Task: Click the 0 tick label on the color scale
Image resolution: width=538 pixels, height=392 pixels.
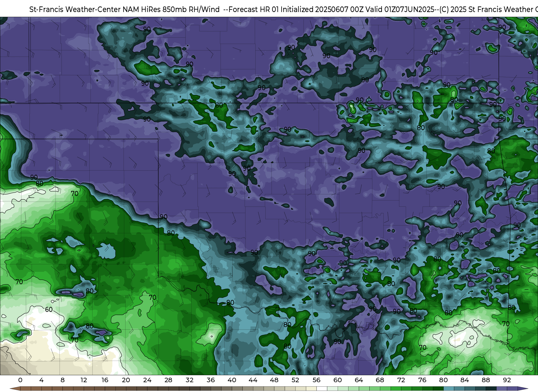Action: click(20, 380)
